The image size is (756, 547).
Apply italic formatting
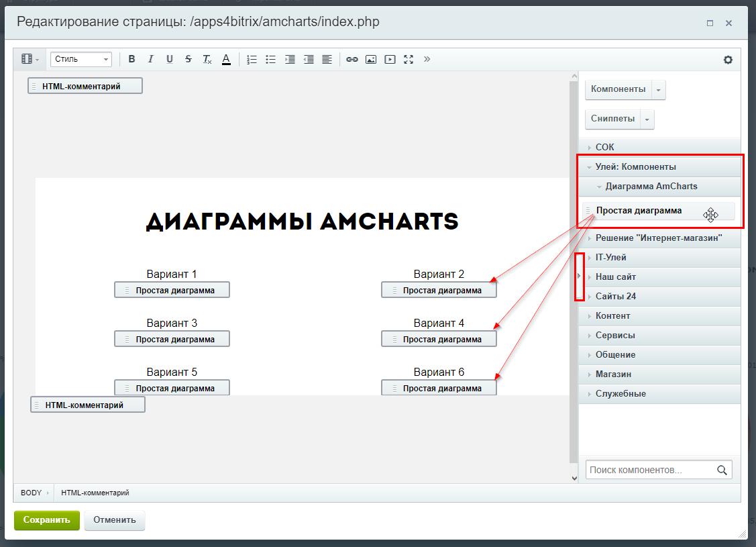tap(150, 59)
